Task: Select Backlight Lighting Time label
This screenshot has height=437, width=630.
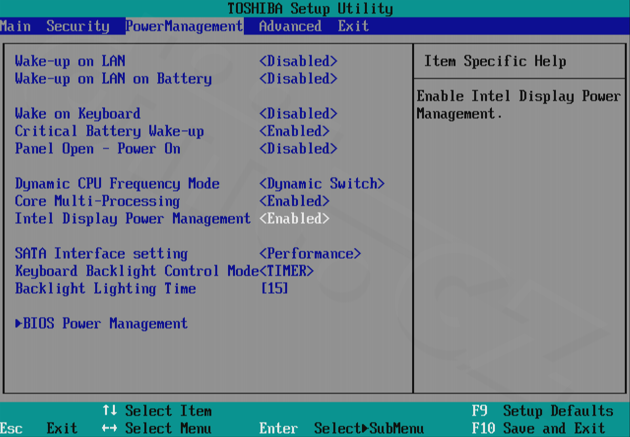Action: point(105,288)
